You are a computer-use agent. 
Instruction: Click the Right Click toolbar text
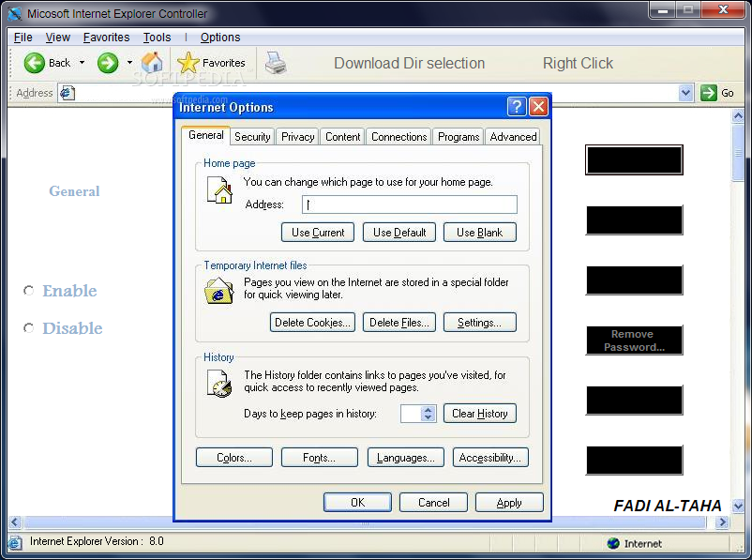(x=578, y=63)
